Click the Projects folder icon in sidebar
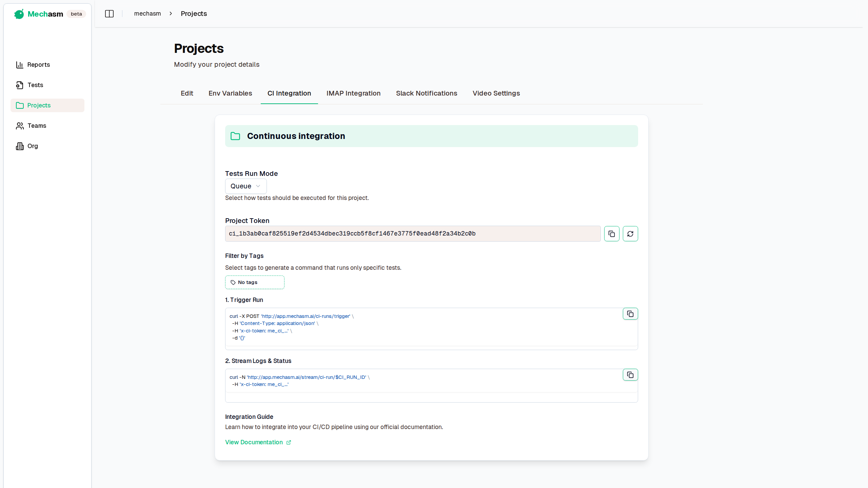The width and height of the screenshot is (868, 488). coord(20,105)
